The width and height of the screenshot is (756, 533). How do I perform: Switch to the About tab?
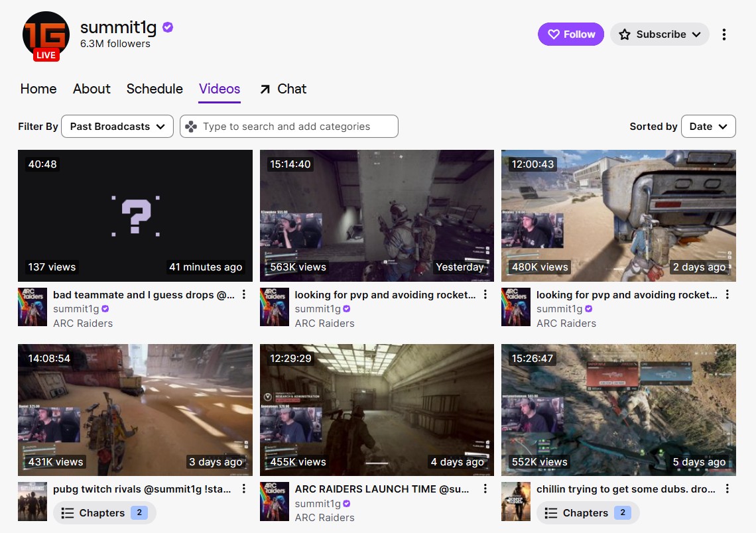click(92, 89)
